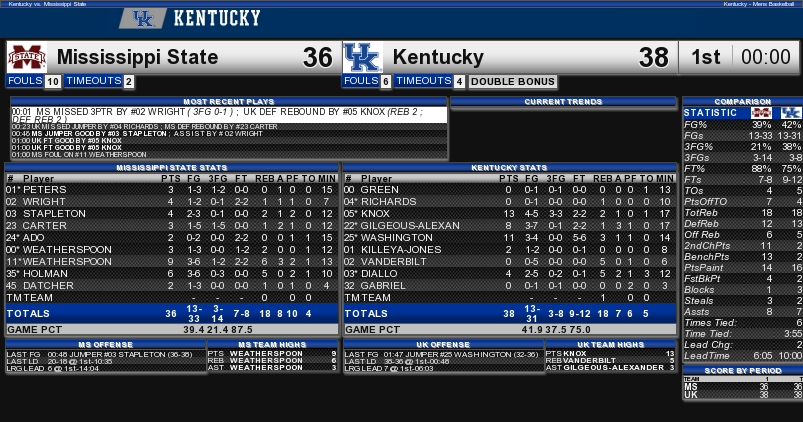Viewport: 803px width, 422px height.
Task: Click the game clock showing 00:00
Action: pos(766,57)
